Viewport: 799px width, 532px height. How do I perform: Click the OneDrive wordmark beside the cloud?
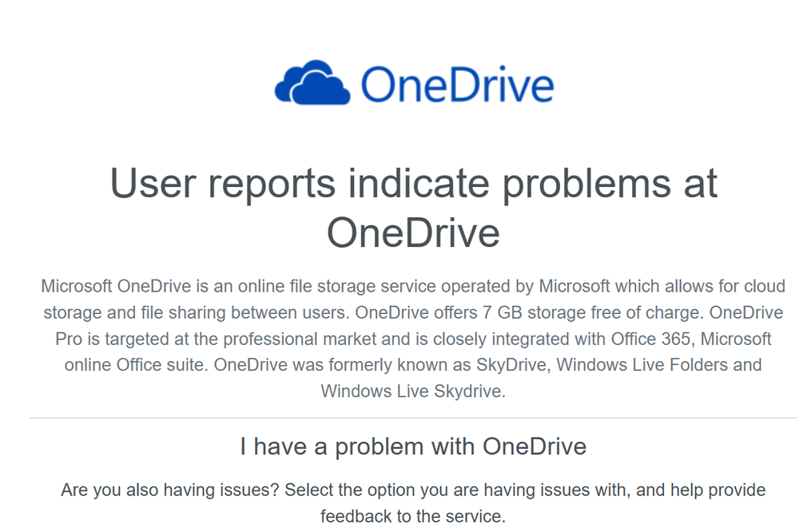point(457,84)
